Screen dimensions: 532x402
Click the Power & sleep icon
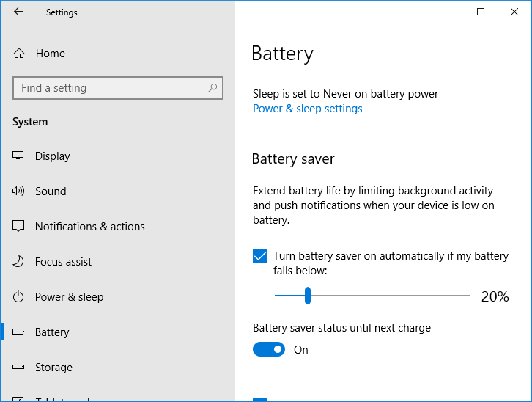[x=19, y=297]
